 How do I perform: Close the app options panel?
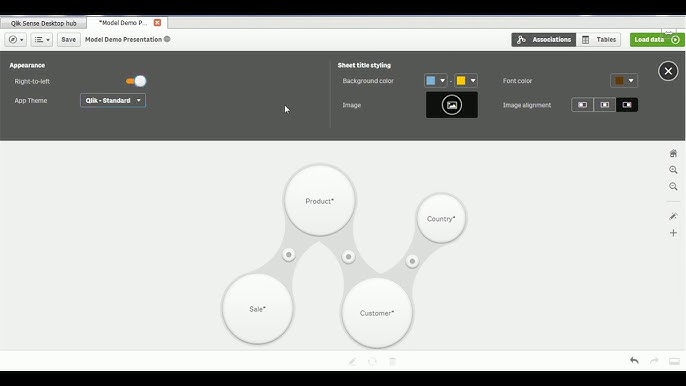point(668,71)
